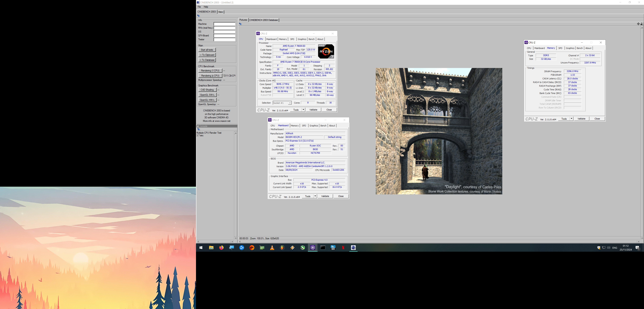644x309 pixels.
Task: Click the Machine input field
Action: 224,24
